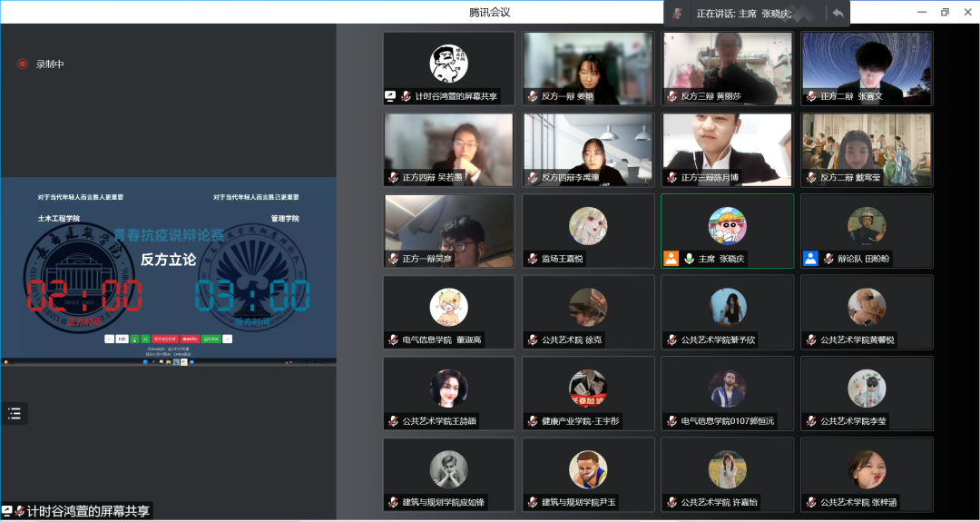
Task: Select video tile of 正方二辩 张赛文
Action: tap(867, 68)
